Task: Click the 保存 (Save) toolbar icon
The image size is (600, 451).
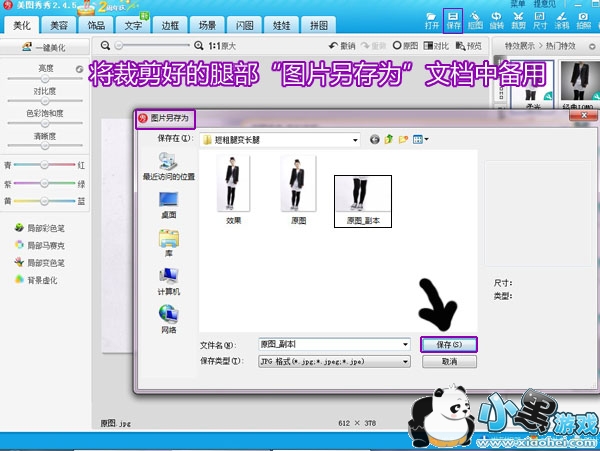Action: [452, 19]
